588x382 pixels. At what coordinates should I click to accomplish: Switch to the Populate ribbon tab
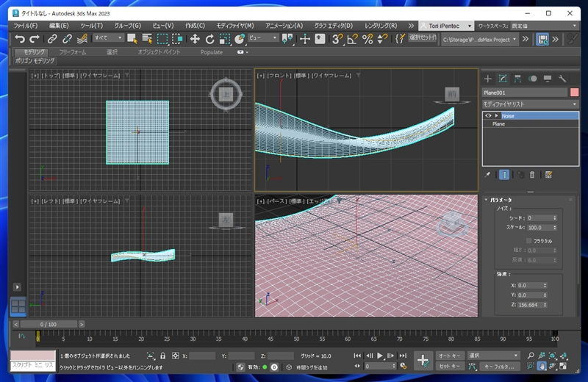click(x=212, y=52)
